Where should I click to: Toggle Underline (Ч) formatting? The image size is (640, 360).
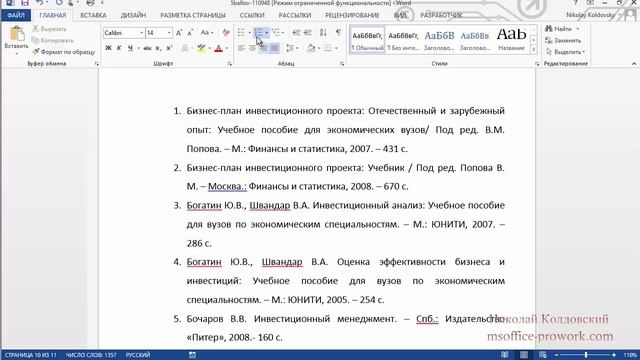(130, 48)
